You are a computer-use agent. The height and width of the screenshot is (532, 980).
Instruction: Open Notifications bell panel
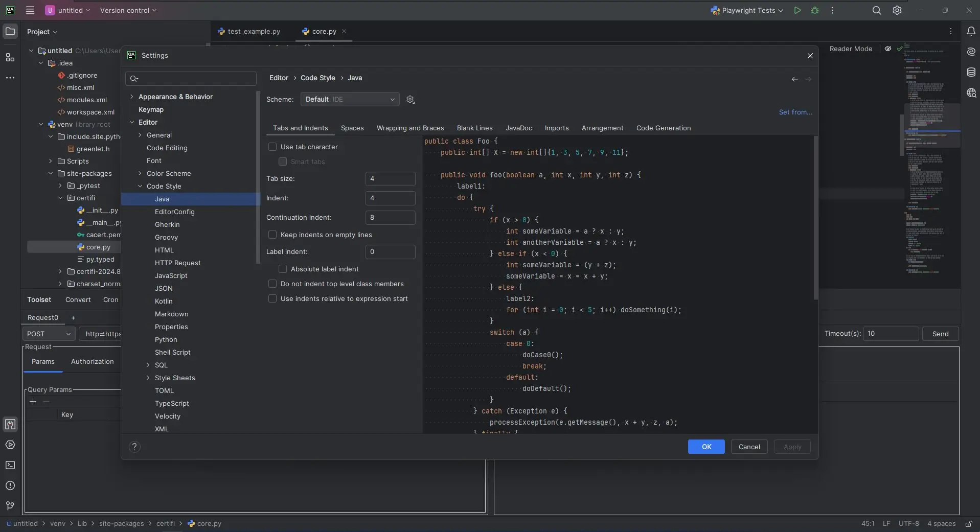[971, 32]
